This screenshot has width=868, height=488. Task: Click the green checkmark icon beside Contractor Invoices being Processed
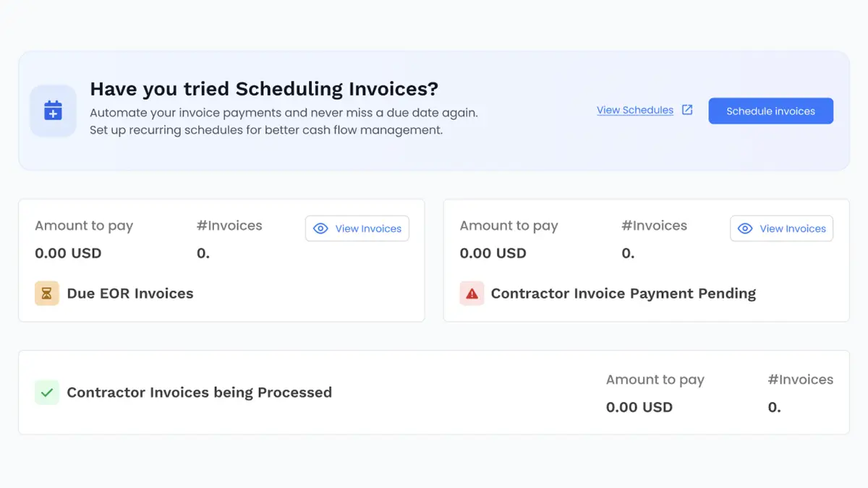[47, 393]
